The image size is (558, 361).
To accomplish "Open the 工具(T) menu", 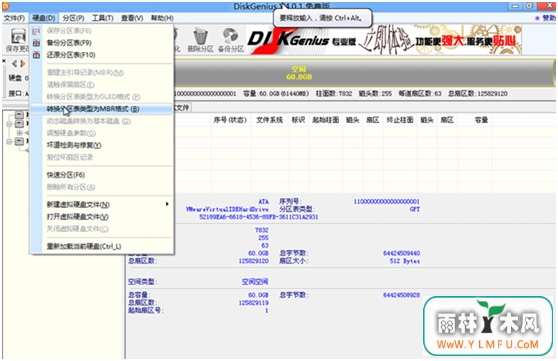I will 102,18.
